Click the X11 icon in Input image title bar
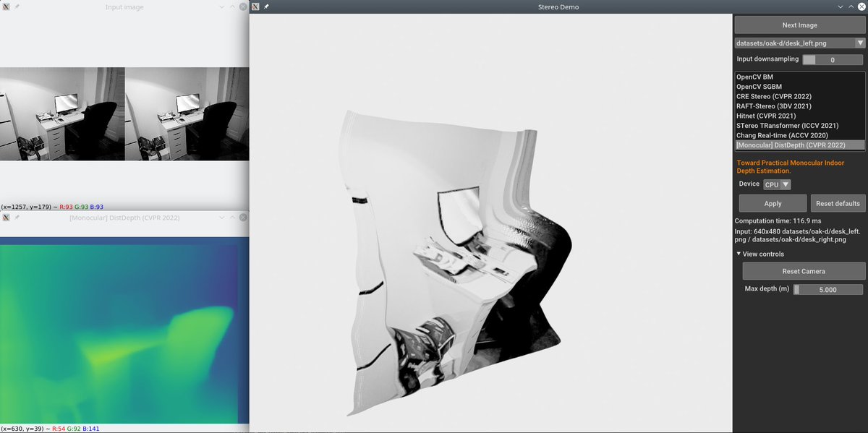Screen dimensions: 868x433 click(x=5, y=7)
